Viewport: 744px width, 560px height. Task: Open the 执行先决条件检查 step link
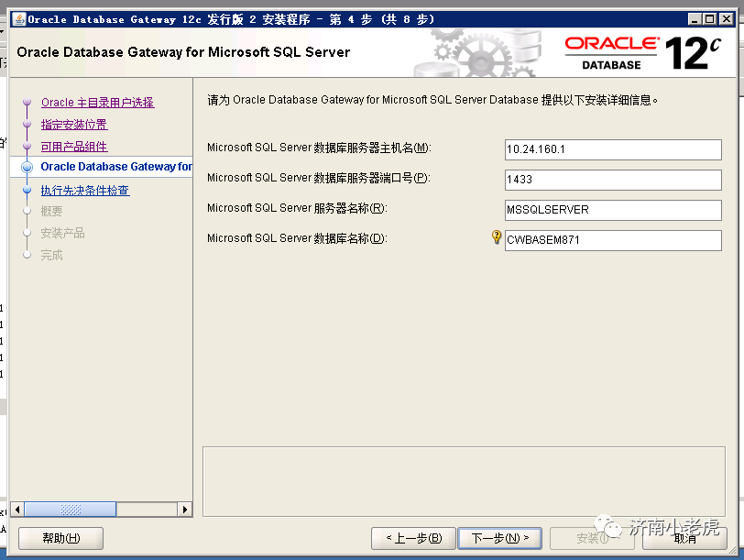(x=85, y=191)
